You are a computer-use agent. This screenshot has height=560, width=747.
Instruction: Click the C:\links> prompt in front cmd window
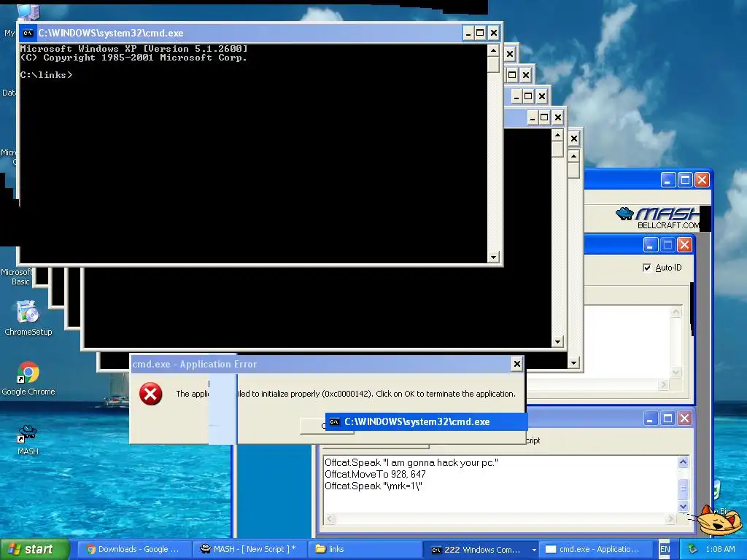(x=46, y=75)
